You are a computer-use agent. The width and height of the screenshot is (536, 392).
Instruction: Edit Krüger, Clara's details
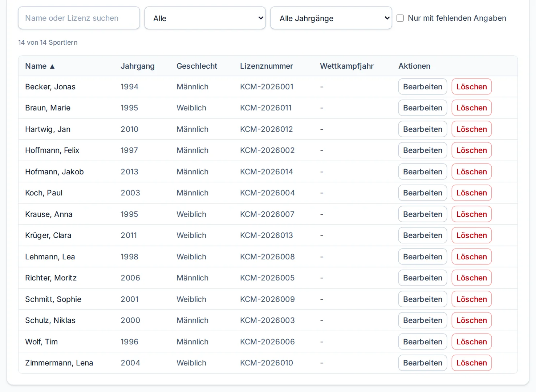click(x=423, y=235)
